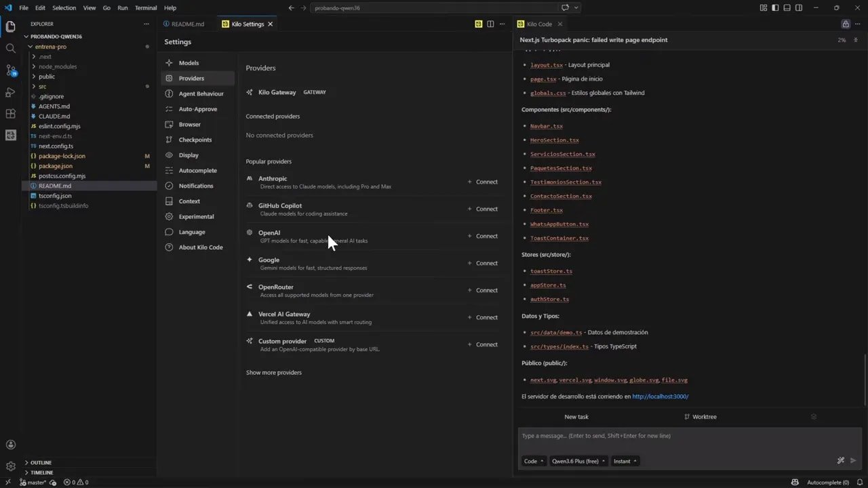868x488 pixels.
Task: Open the Extensions view
Action: (x=10, y=114)
